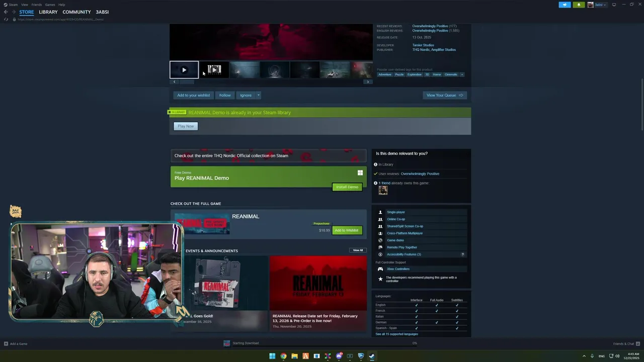Open View Your Queue
The height and width of the screenshot is (362, 644).
coord(445,95)
